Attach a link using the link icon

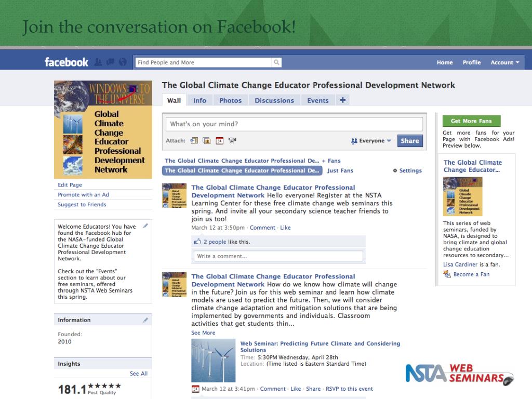click(194, 140)
